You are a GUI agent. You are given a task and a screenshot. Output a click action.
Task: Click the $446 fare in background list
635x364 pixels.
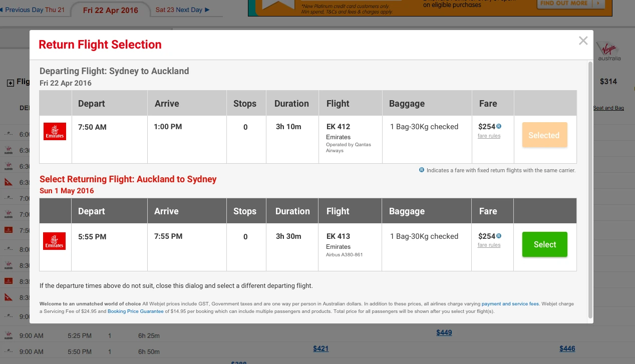(567, 348)
